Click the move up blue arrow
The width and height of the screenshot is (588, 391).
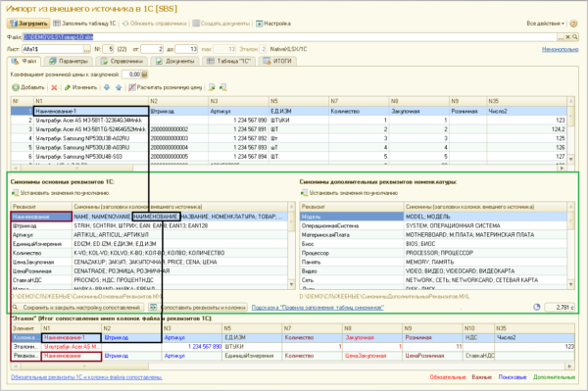119,87
